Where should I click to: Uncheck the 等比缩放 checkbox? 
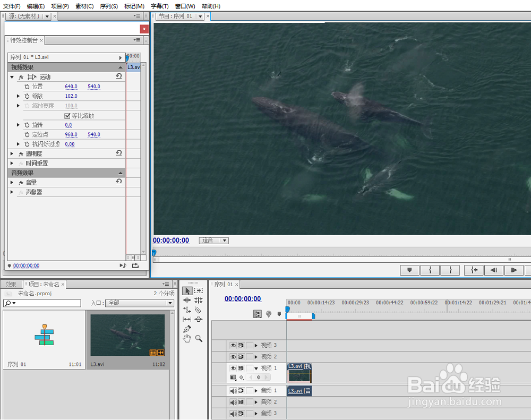pyautogui.click(x=67, y=116)
